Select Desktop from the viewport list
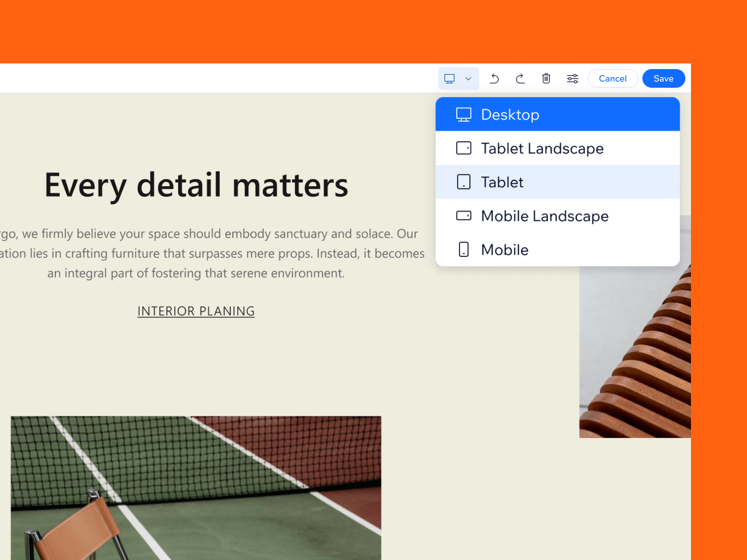Image resolution: width=747 pixels, height=560 pixels. [510, 114]
